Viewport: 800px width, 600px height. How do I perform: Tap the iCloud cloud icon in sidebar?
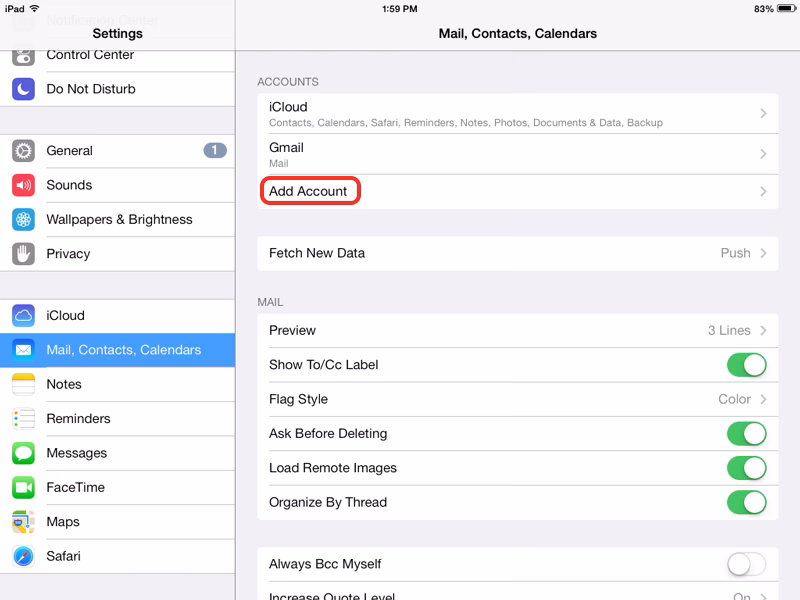pos(24,316)
